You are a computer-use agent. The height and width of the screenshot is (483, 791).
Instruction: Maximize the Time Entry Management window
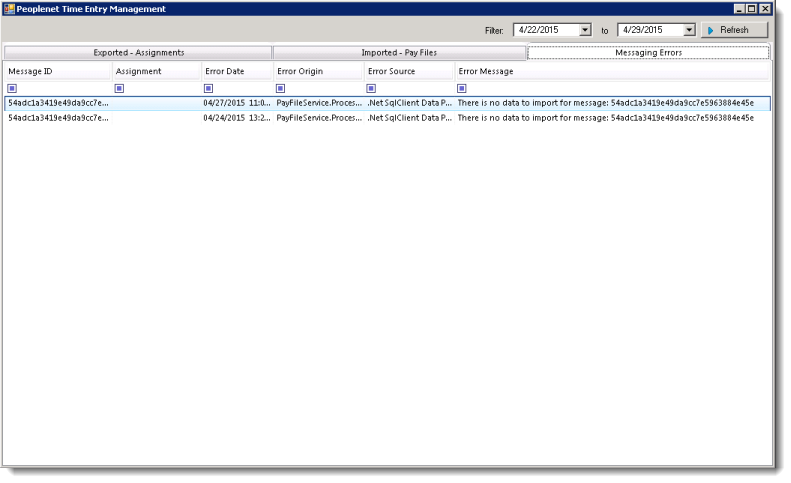(x=751, y=9)
